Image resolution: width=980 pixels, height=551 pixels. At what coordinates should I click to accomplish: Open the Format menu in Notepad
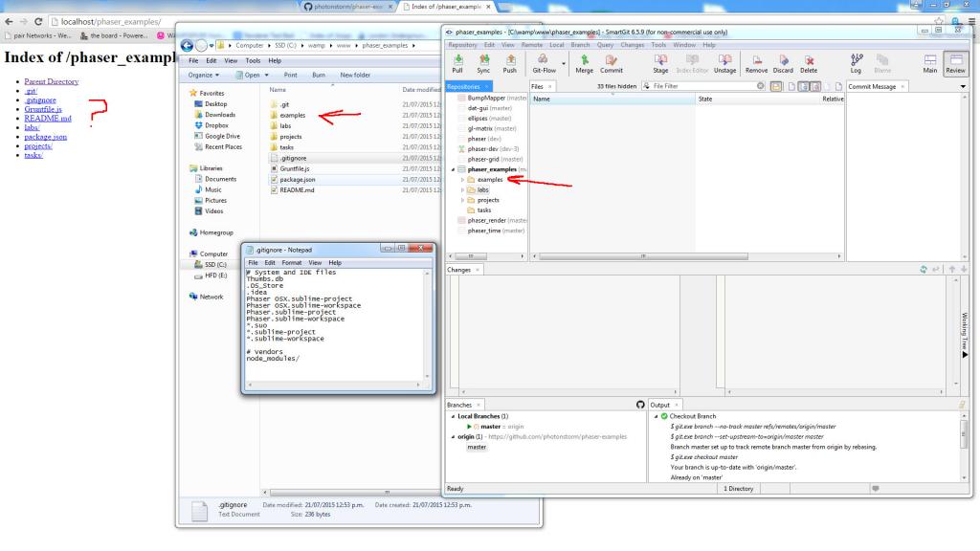(x=291, y=263)
